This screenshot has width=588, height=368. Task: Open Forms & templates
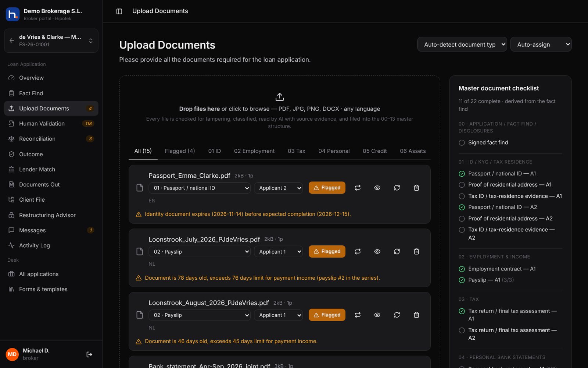point(51,289)
